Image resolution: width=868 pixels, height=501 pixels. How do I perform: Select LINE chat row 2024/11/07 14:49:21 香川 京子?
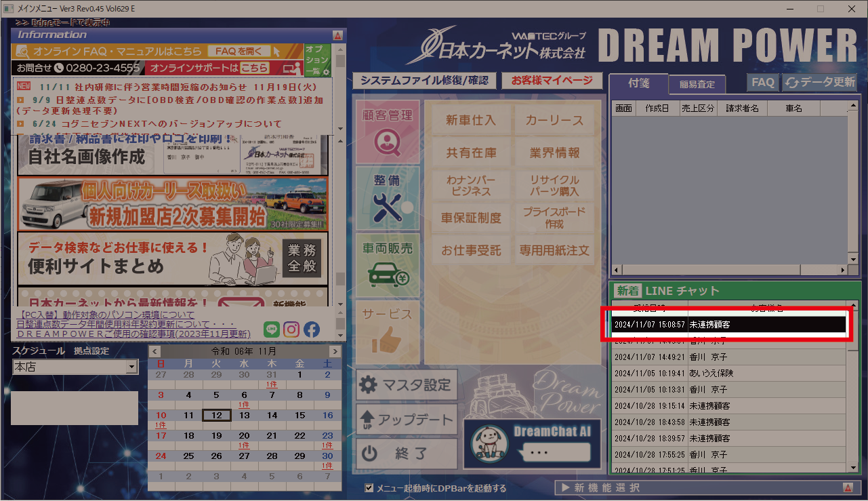tap(728, 357)
